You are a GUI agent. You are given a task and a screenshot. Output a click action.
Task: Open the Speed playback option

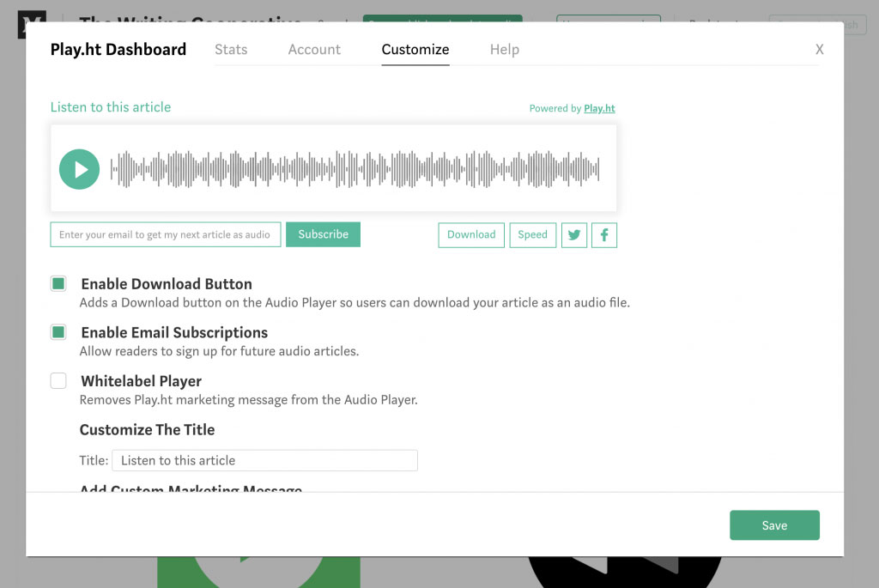tap(532, 235)
